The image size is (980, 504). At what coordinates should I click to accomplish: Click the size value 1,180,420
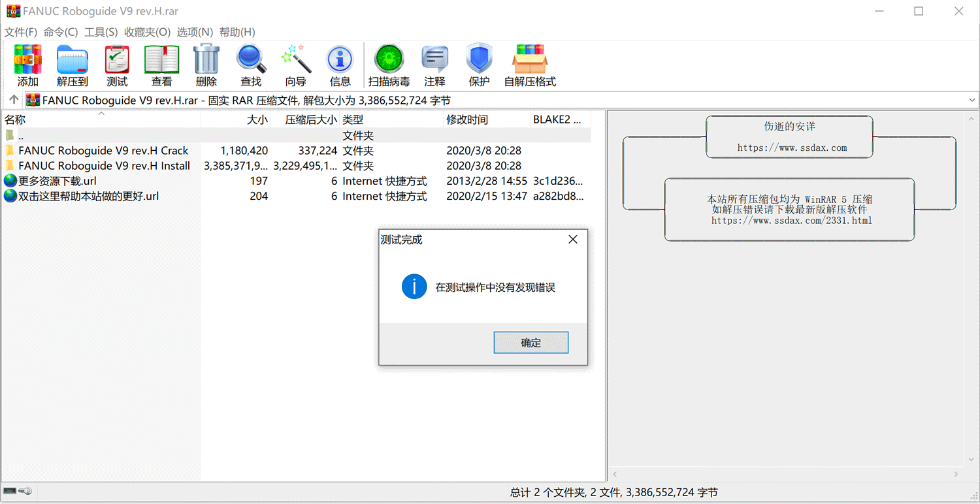point(244,150)
